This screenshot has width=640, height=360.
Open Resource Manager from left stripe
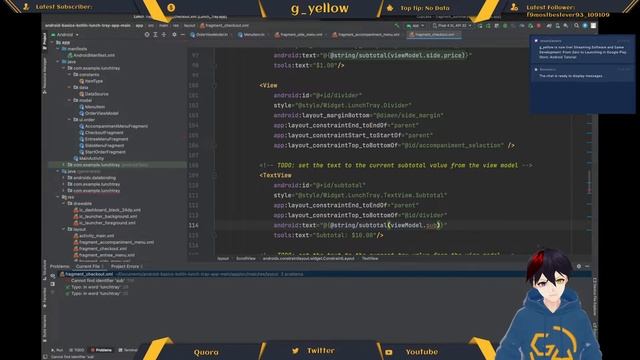point(44,75)
